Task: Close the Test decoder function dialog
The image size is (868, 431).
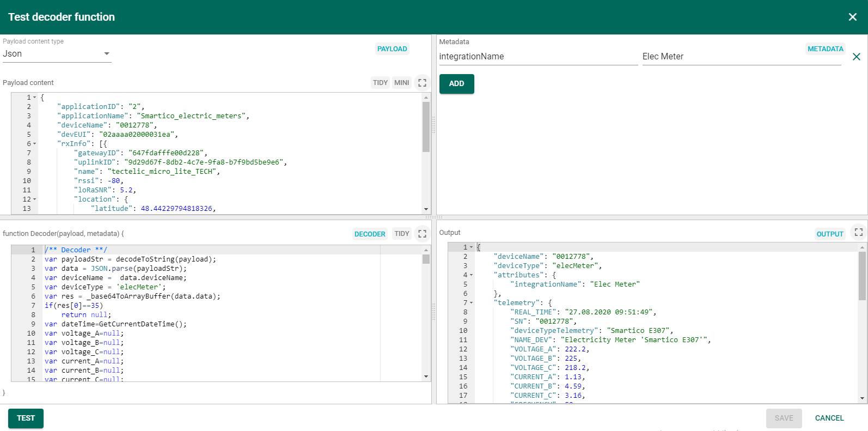Action: (x=852, y=17)
